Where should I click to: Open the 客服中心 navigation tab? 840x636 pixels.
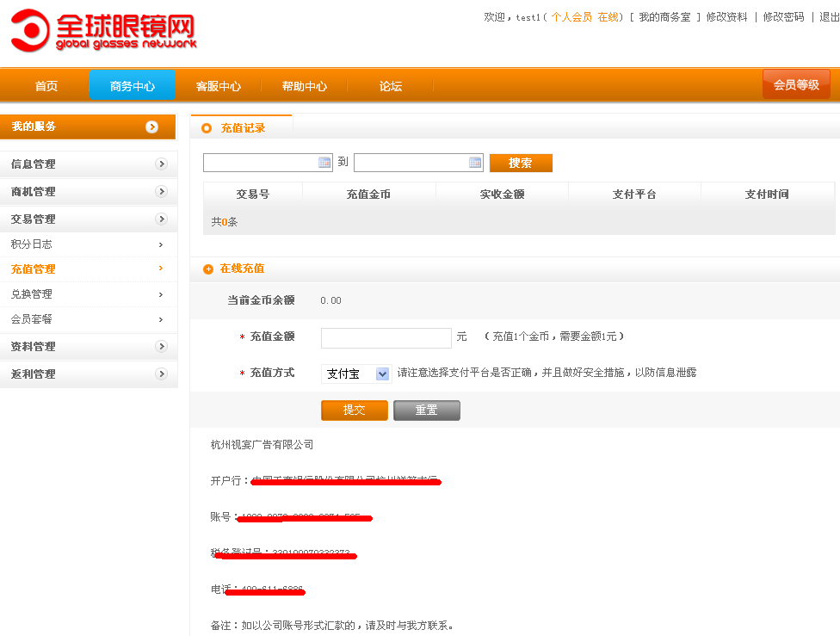click(218, 86)
